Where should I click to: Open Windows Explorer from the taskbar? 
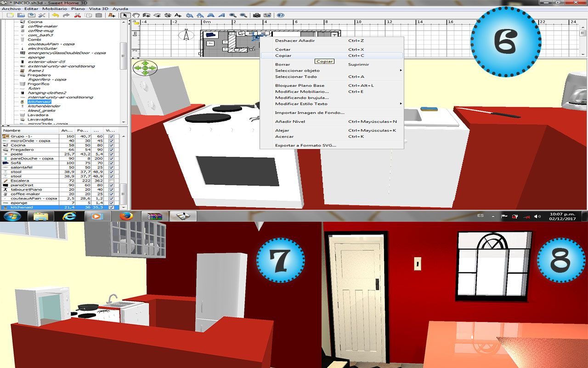[x=40, y=216]
